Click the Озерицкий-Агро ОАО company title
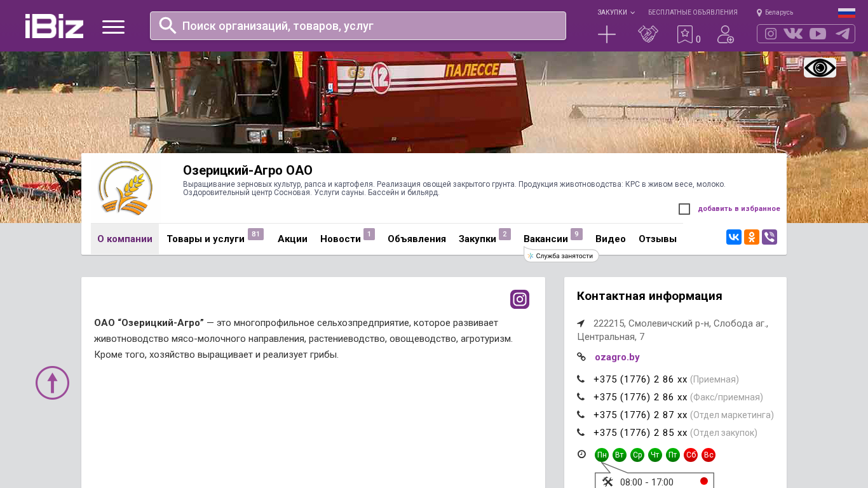The image size is (868, 488). click(248, 170)
